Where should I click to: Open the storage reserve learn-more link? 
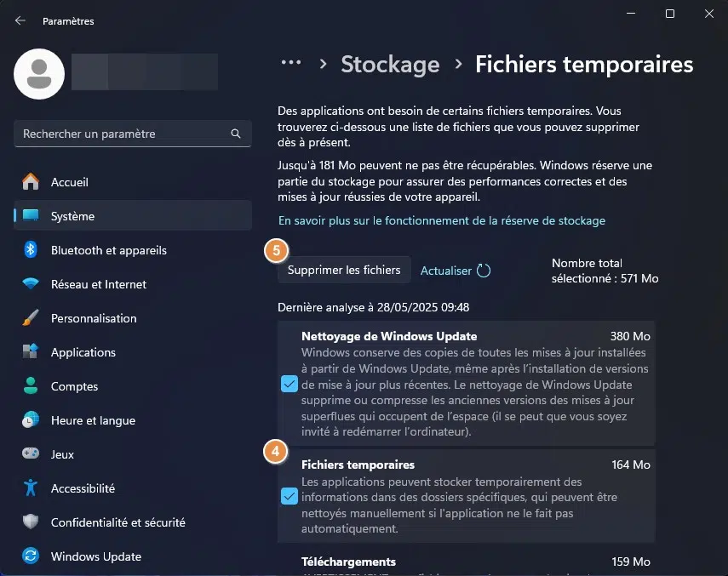click(x=442, y=220)
